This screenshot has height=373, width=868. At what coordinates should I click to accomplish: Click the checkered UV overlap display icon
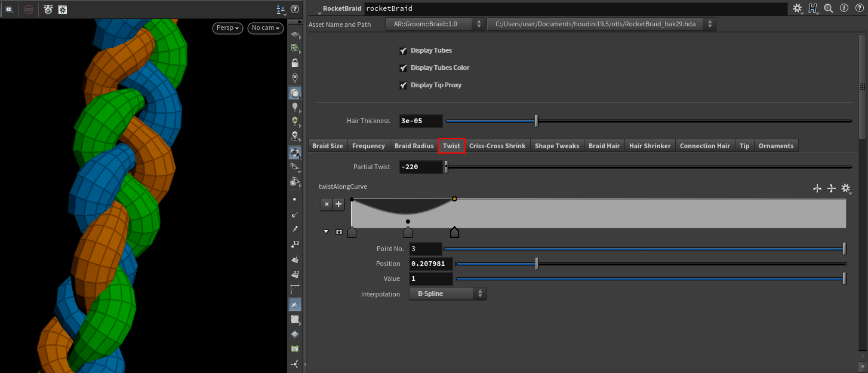(295, 319)
